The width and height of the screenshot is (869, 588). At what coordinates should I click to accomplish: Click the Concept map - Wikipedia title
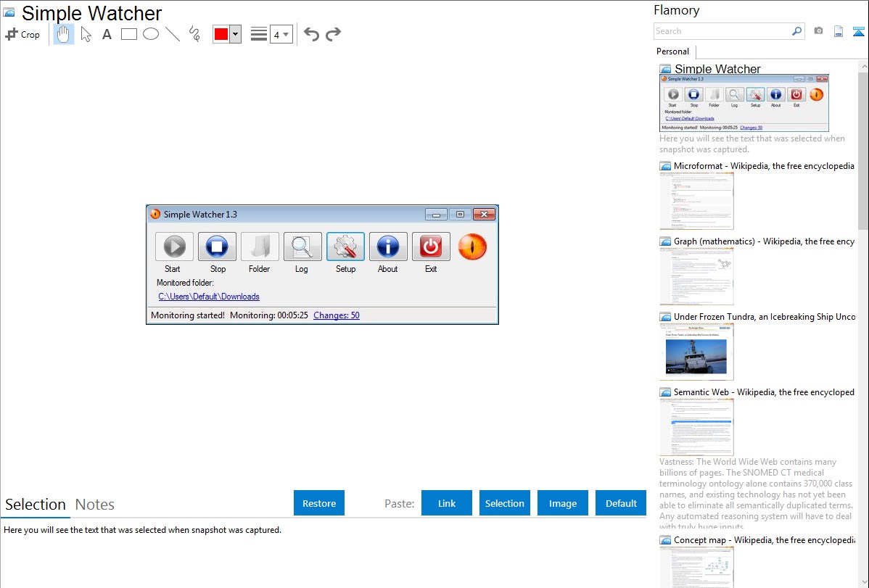click(x=764, y=539)
